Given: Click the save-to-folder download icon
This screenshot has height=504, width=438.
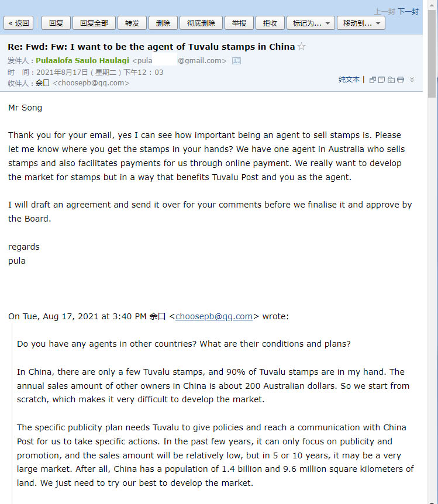Looking at the screenshot, I should 391,80.
